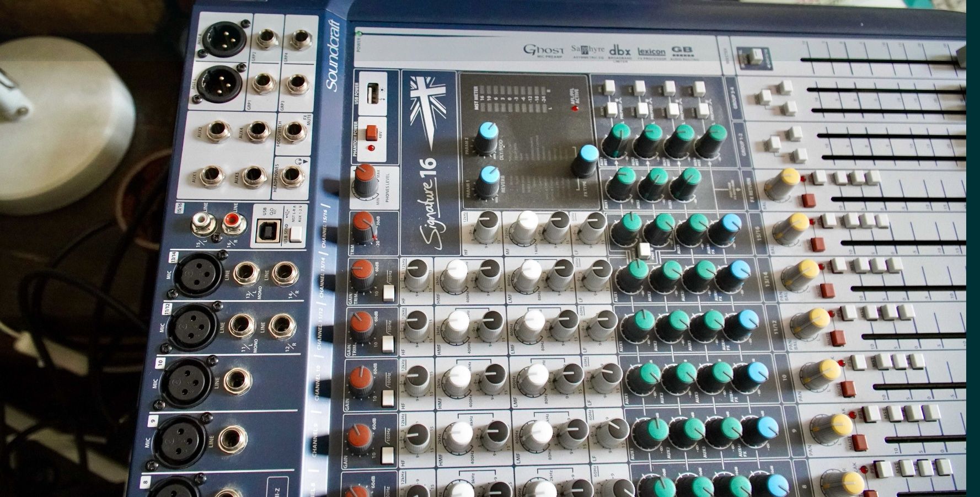This screenshot has width=980, height=497.
Task: Toggle the 100Hz filter button on Channel 13/14
Action: 389,293
